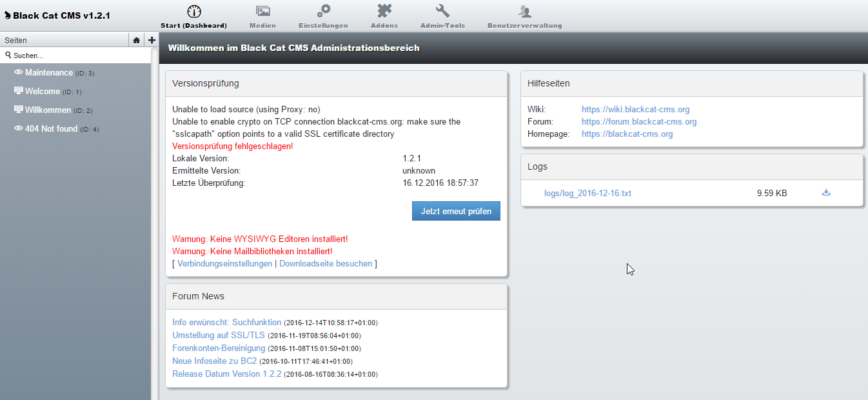Open the Verbindungseinstellungen link
This screenshot has height=400, width=868.
(224, 263)
